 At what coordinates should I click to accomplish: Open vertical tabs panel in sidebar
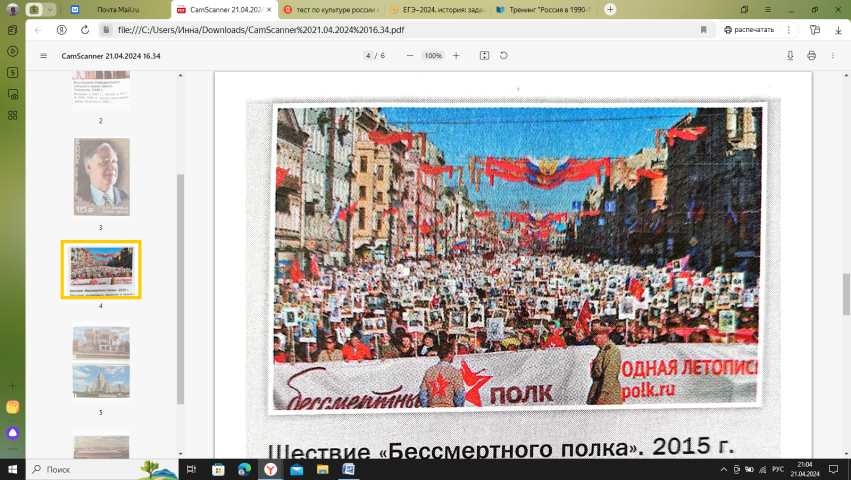(12, 30)
